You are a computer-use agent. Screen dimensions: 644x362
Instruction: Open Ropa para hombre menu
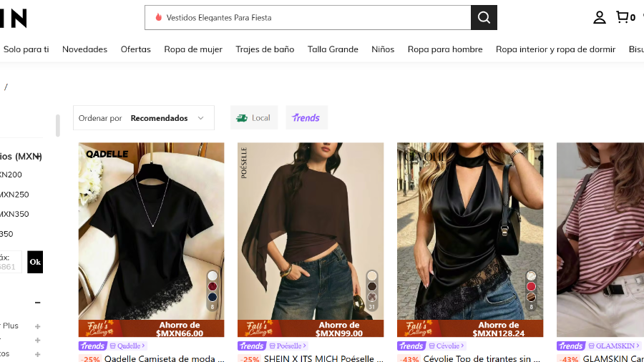445,49
